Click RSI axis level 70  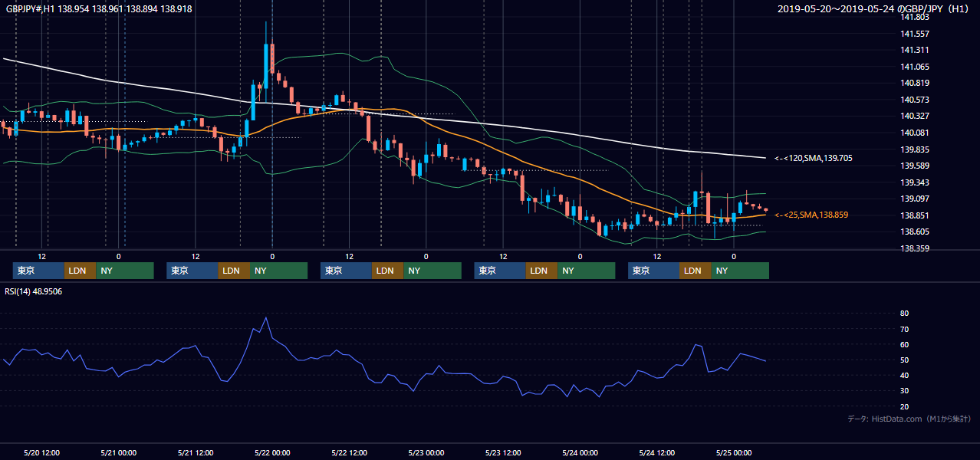point(904,329)
